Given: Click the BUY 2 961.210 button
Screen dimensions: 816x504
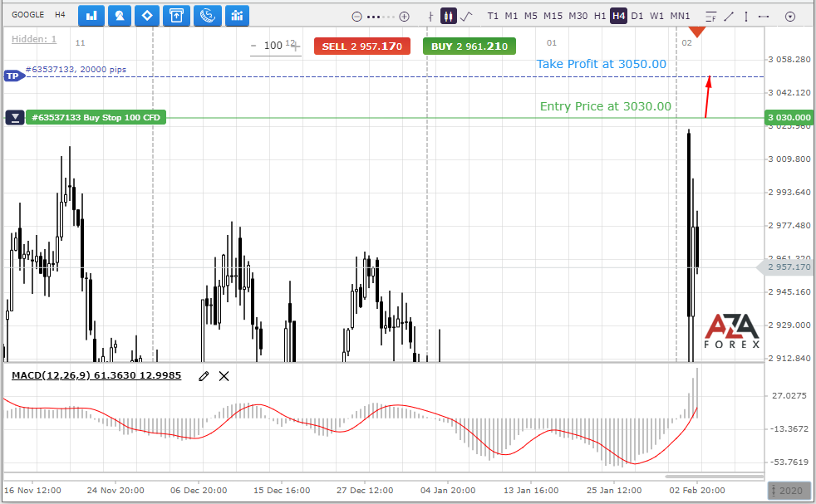Looking at the screenshot, I should [469, 46].
